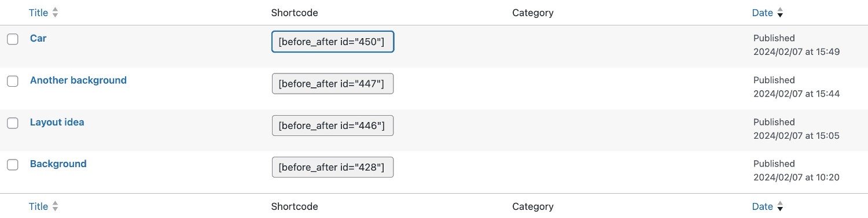
Task: Tick the Another background checkbox
Action: tap(13, 82)
